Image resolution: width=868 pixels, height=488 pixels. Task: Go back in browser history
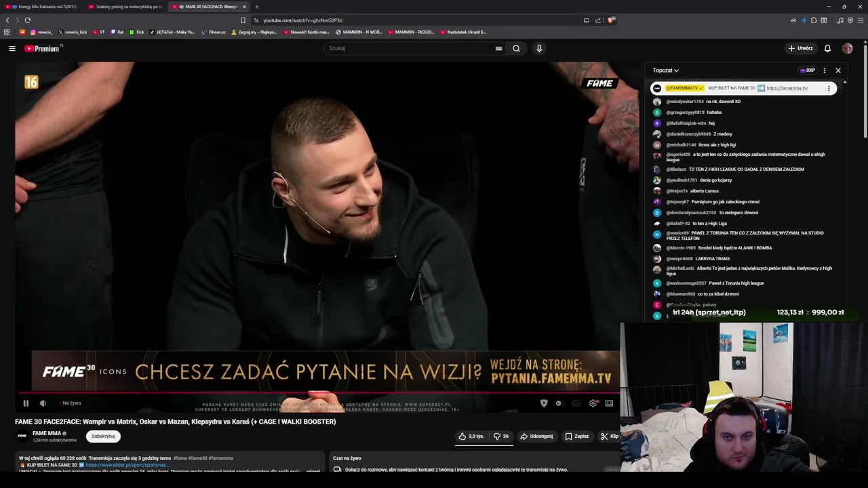click(7, 20)
